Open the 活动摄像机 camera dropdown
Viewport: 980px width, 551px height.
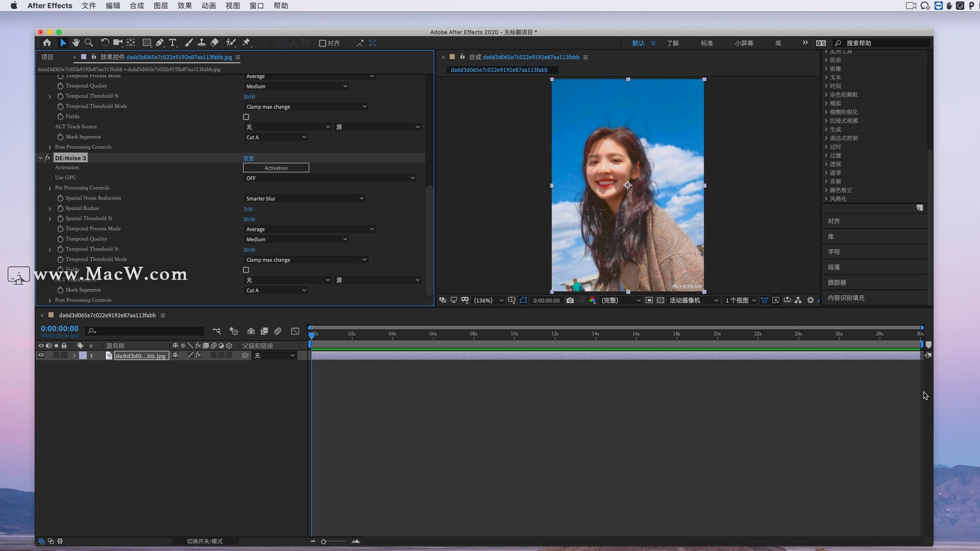694,300
